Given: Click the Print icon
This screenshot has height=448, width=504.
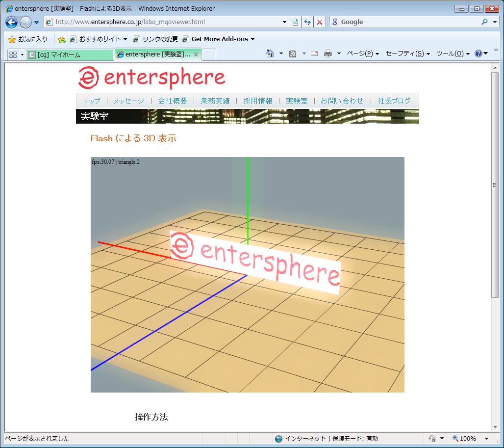Looking at the screenshot, I should pos(328,53).
